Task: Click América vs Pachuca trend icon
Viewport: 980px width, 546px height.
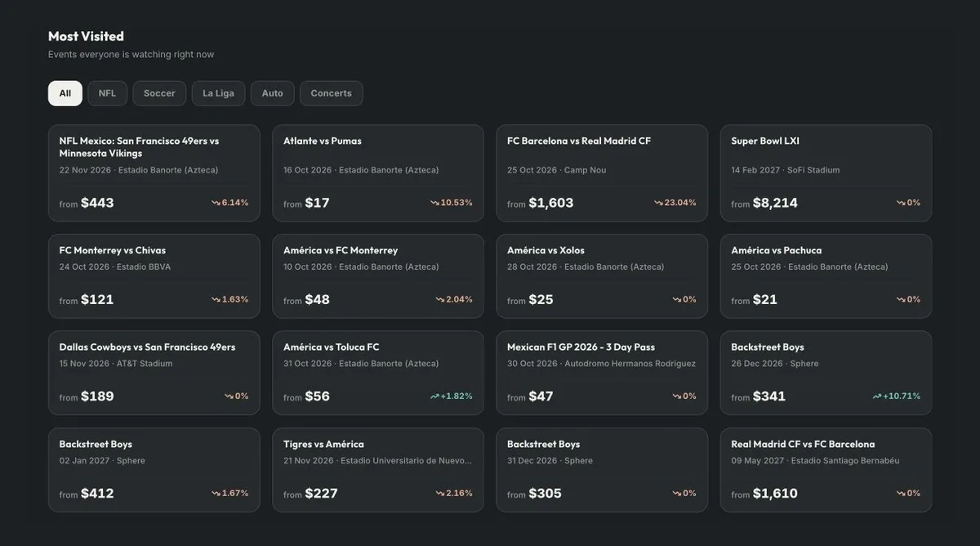Action: tap(901, 299)
